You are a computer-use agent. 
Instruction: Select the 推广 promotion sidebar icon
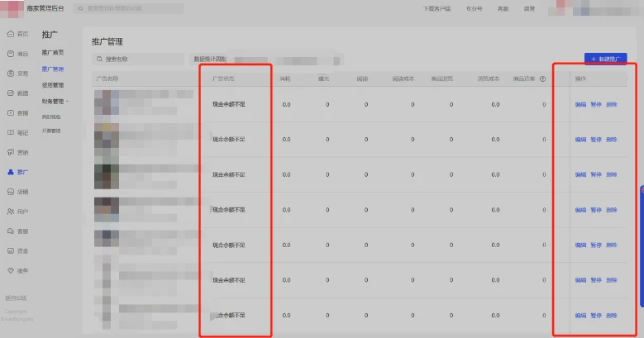pyautogui.click(x=11, y=172)
